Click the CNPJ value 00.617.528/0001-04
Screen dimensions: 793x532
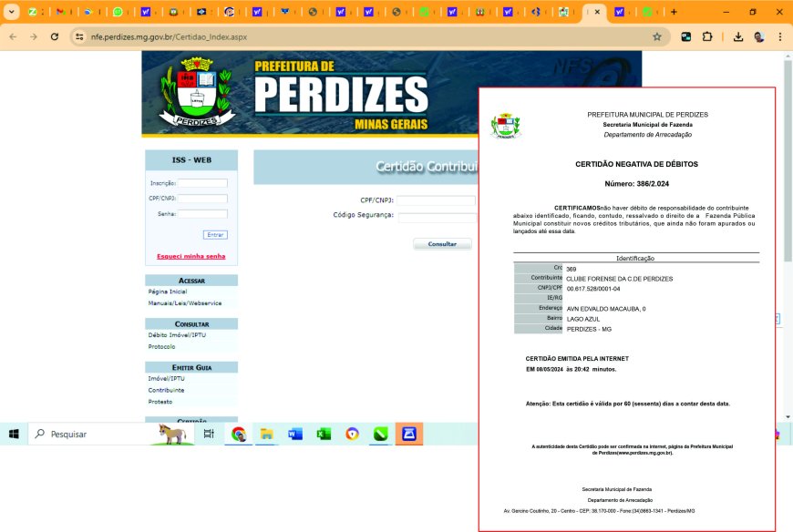[593, 289]
